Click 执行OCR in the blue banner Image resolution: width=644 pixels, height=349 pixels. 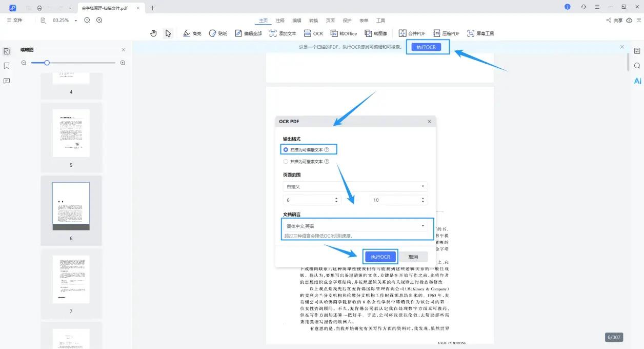pos(427,47)
